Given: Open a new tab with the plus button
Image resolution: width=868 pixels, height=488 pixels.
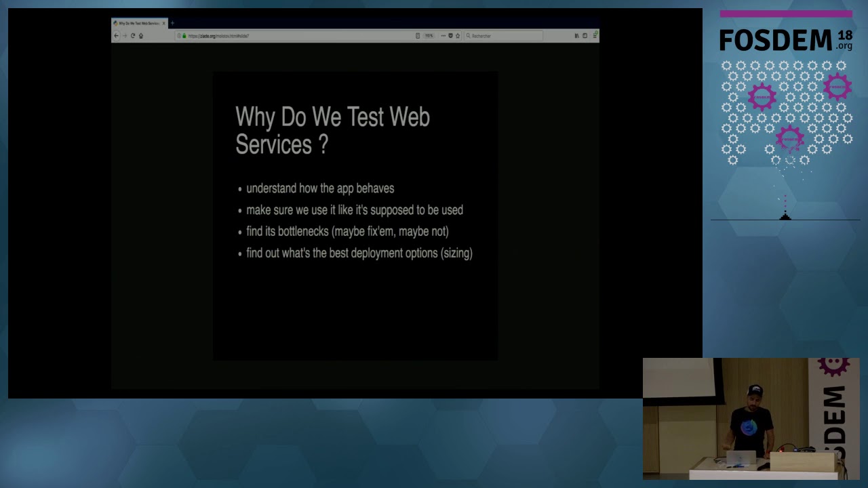Looking at the screenshot, I should [172, 23].
